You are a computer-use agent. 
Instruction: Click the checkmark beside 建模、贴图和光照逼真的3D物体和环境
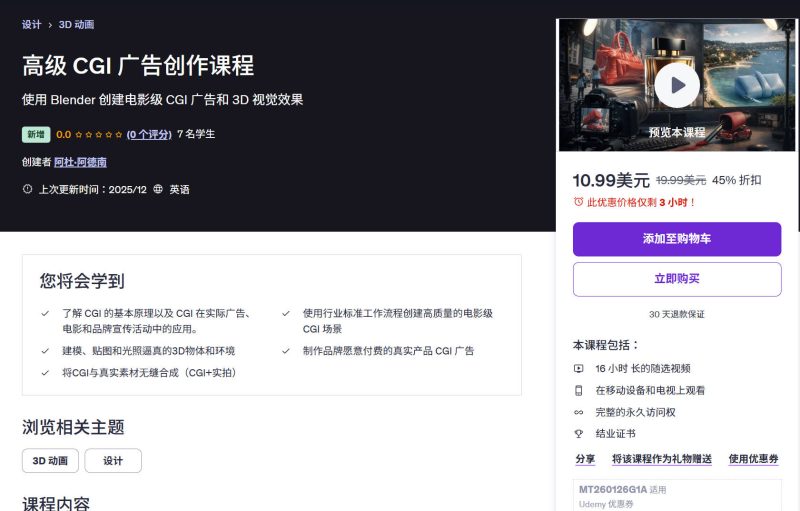tap(45, 351)
